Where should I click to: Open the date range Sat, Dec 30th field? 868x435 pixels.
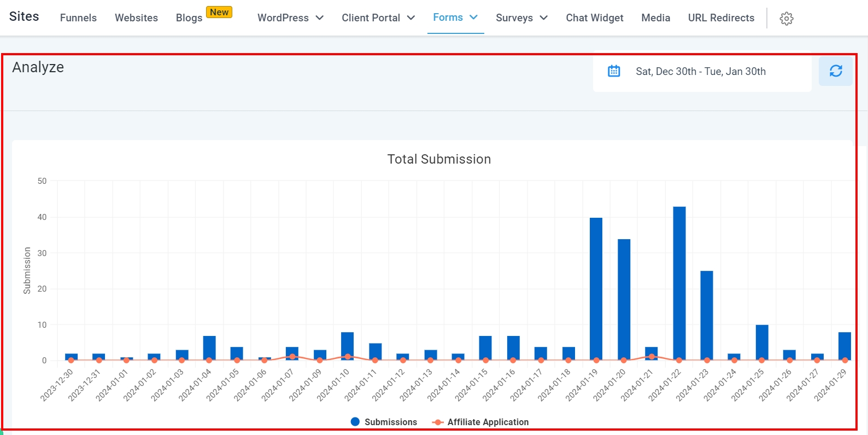pyautogui.click(x=700, y=72)
